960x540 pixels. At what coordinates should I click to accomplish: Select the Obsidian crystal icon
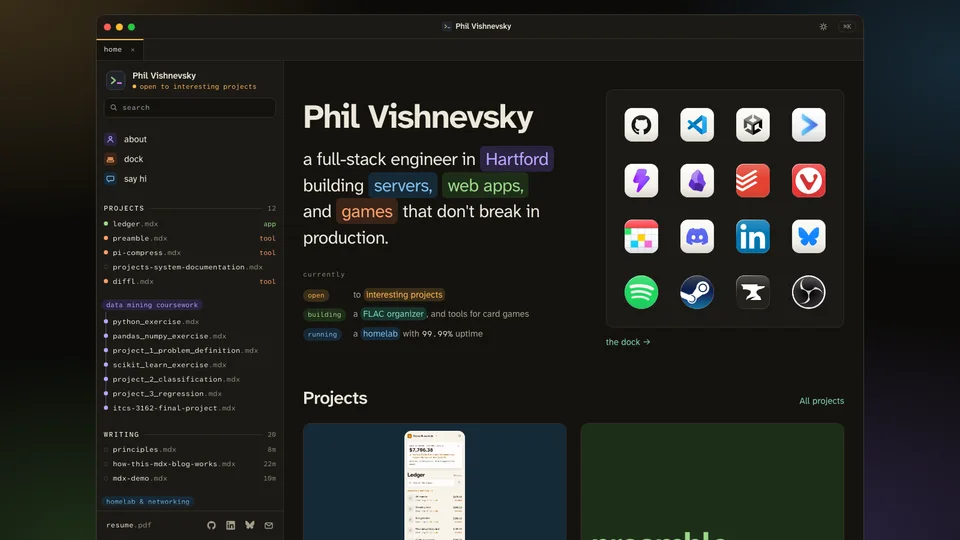point(697,181)
